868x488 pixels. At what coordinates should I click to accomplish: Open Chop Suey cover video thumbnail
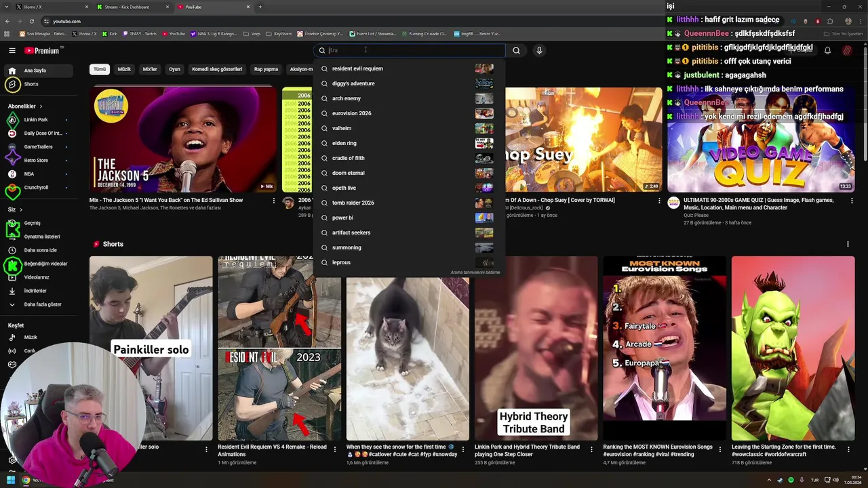[x=583, y=140]
